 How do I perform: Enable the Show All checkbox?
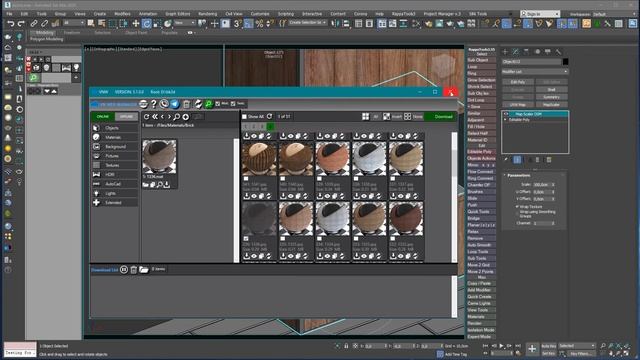[x=244, y=117]
